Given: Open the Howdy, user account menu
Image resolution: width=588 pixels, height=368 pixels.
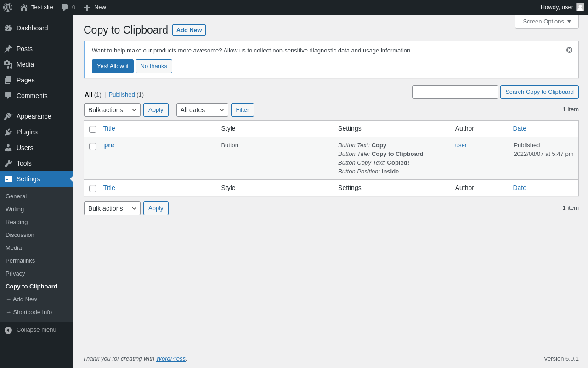Looking at the screenshot, I should click(x=562, y=7).
